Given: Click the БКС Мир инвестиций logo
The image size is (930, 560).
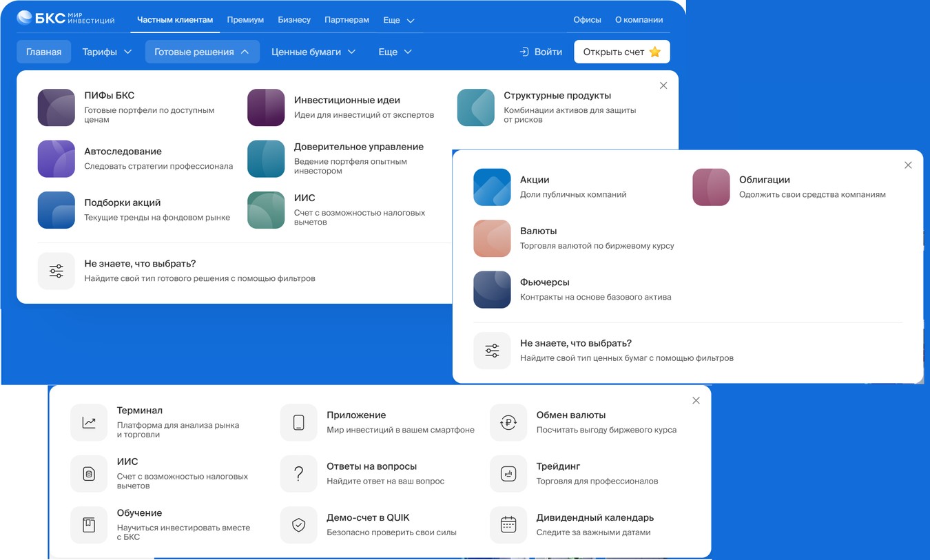Looking at the screenshot, I should [x=65, y=19].
